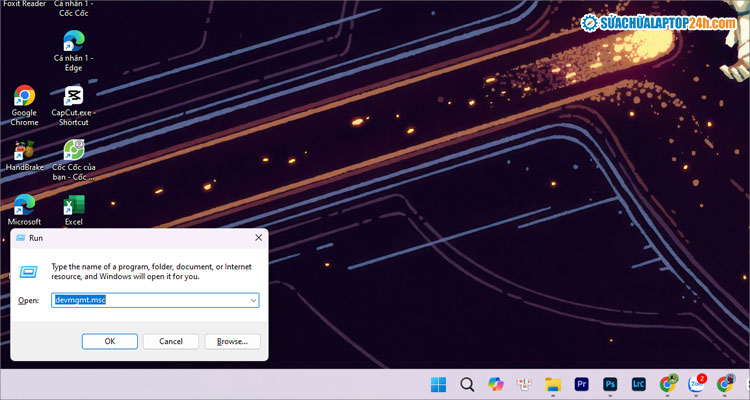Image resolution: width=750 pixels, height=400 pixels.
Task: Switch to Adobe Photoshop in taskbar
Action: 610,384
